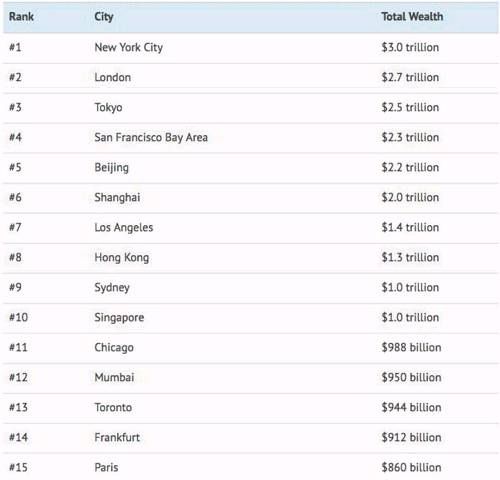Click the Hong Kong city cell
Screen dimensions: 500x480
point(122,258)
